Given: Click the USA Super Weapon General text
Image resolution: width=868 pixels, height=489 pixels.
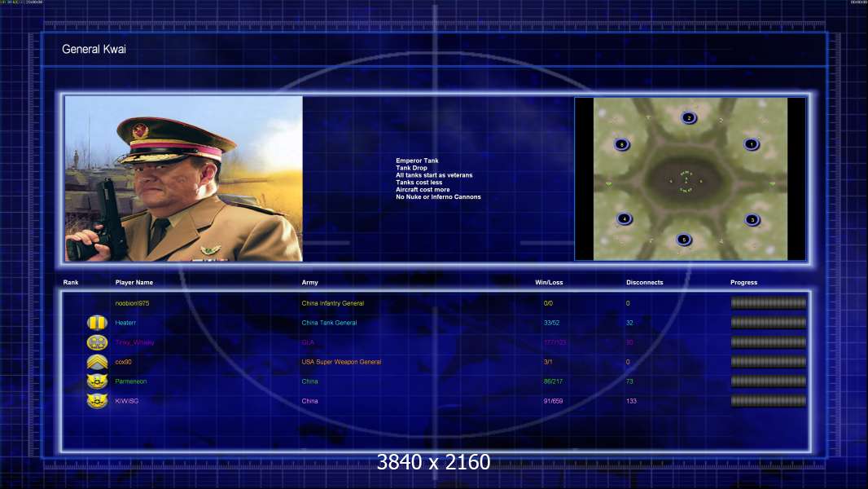Looking at the screenshot, I should 341,362.
